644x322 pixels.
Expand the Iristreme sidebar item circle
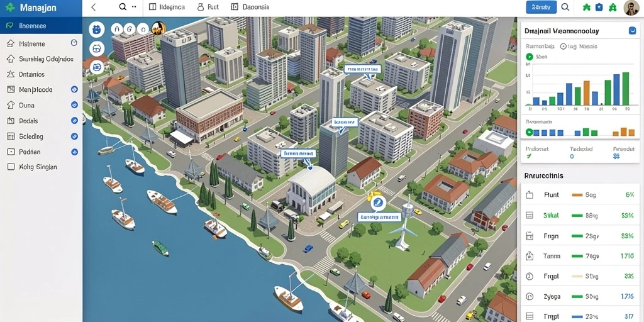tap(74, 43)
